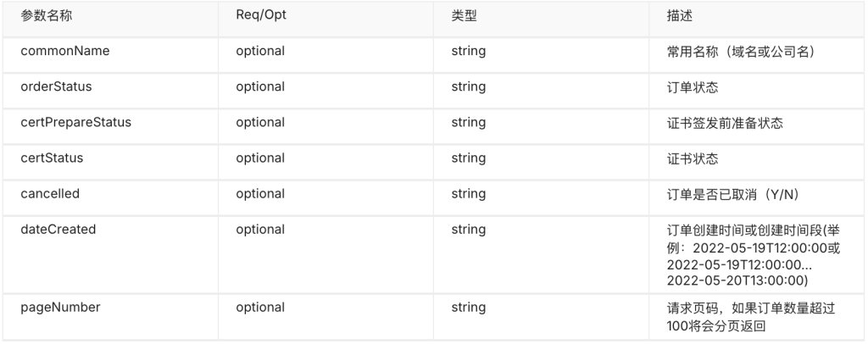Click "optional" in the commonName row
Viewport: 868px width, 344px height.
coord(260,51)
